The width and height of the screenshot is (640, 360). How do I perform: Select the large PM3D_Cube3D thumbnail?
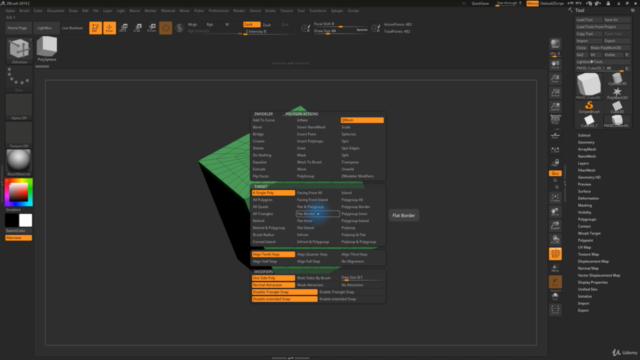point(589,86)
